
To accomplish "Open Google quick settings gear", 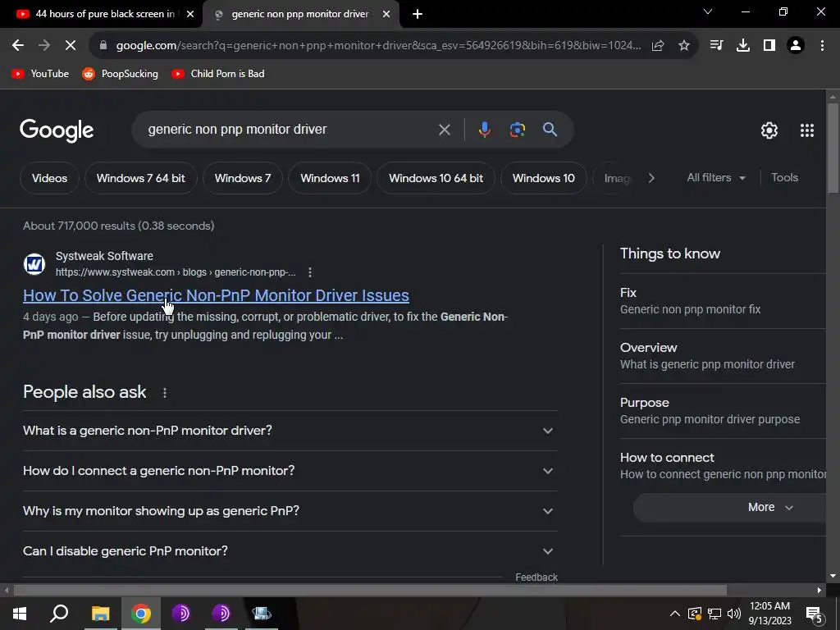I will pyautogui.click(x=769, y=130).
